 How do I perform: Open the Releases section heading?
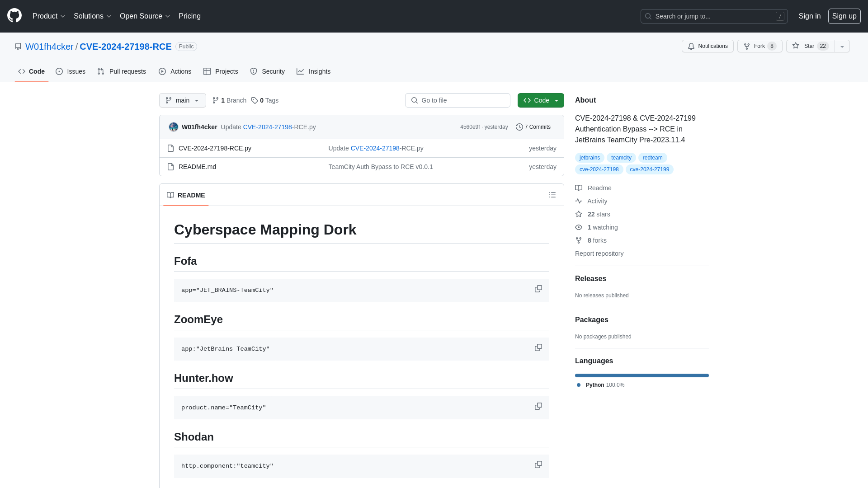(590, 279)
